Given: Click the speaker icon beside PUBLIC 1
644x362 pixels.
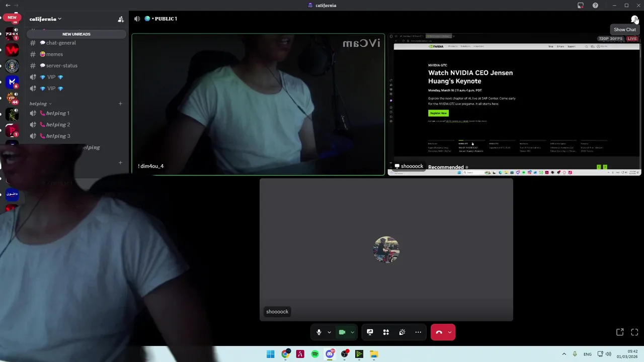Looking at the screenshot, I should [137, 19].
